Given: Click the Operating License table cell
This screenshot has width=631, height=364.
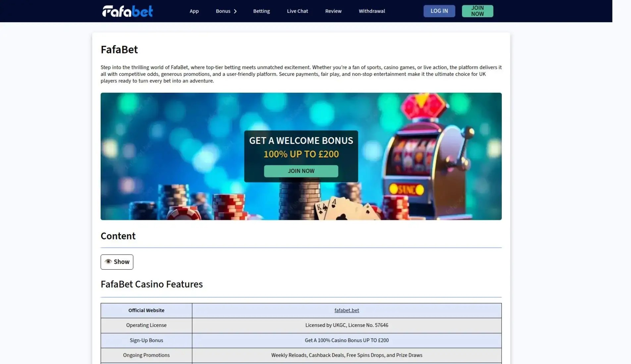Looking at the screenshot, I should [x=146, y=325].
